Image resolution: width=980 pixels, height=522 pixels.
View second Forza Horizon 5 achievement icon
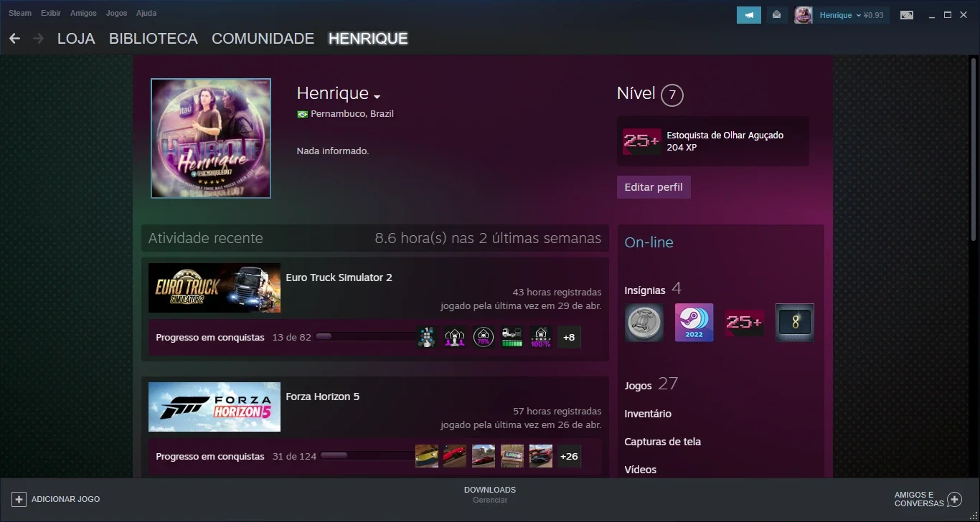pos(456,456)
